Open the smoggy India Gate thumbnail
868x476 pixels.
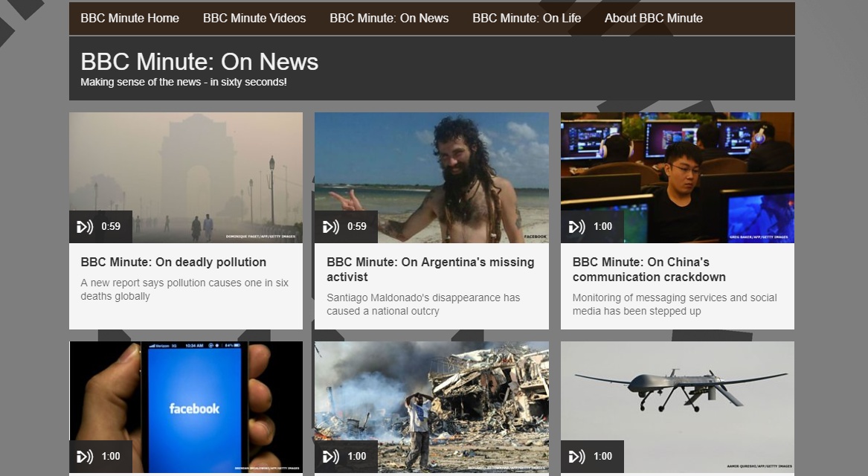[186, 178]
